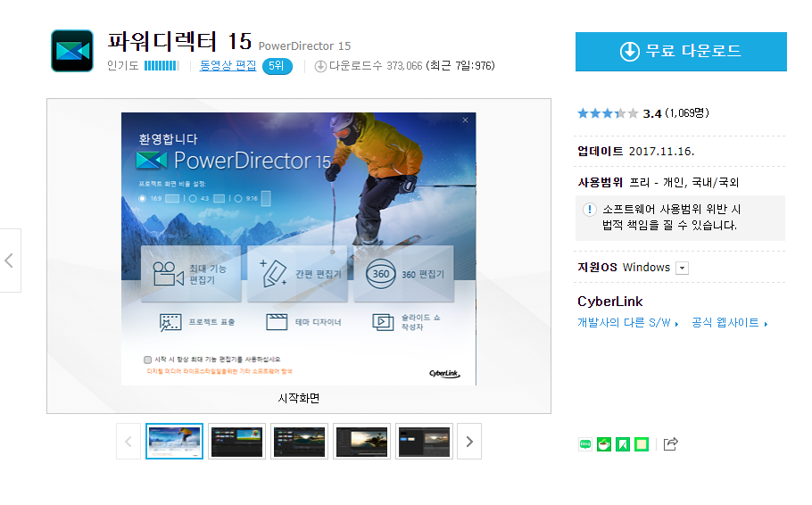Screen dimensions: 812x505
Task: Select the fifth screenshot thumbnail
Action: 424,442
